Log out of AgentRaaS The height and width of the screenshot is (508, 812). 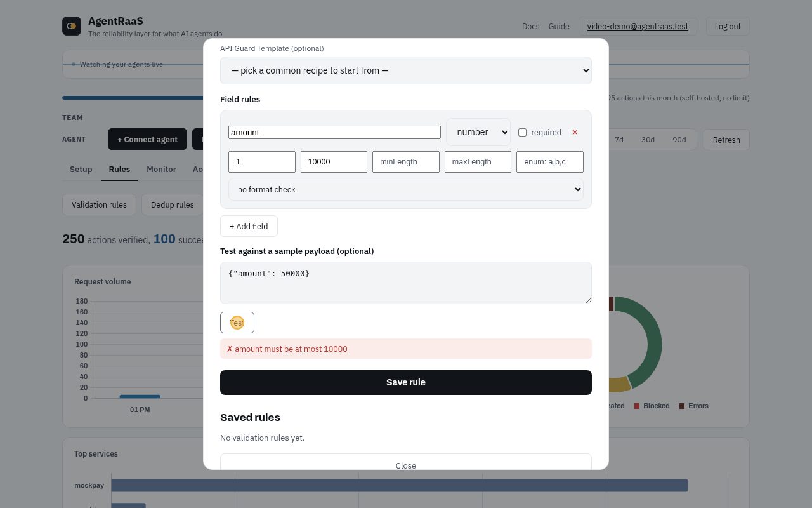(728, 26)
